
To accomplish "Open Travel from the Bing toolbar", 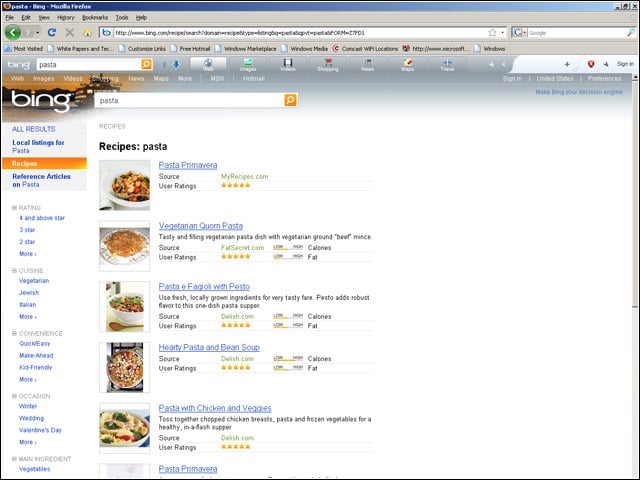I will point(447,64).
